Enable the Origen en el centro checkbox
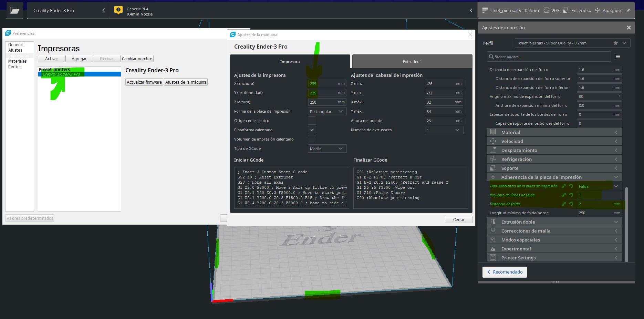The image size is (644, 319). [x=312, y=121]
